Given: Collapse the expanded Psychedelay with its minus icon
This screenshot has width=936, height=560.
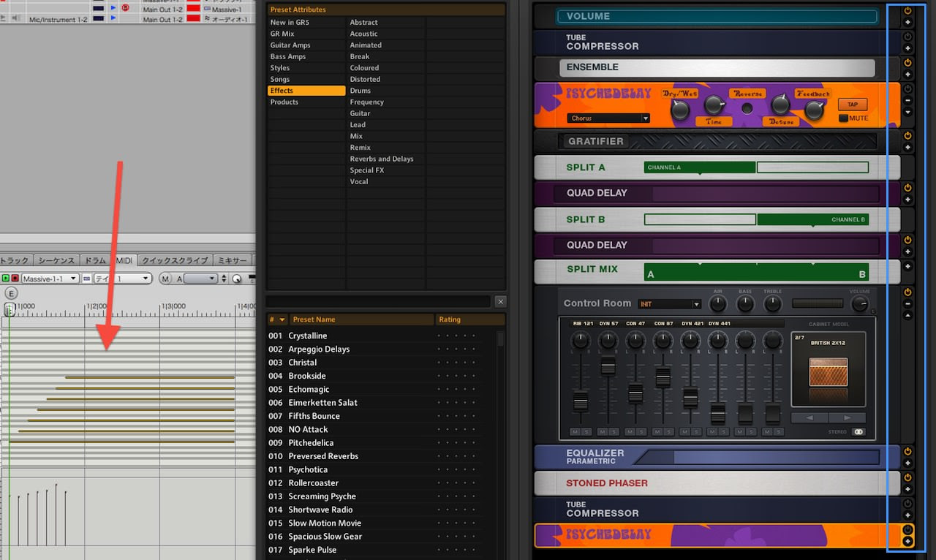Looking at the screenshot, I should [x=907, y=101].
